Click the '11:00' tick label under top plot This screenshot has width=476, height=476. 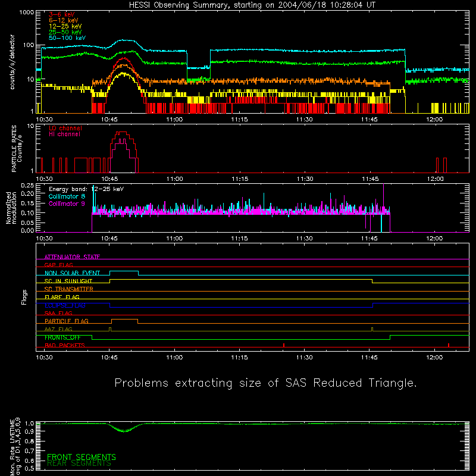click(x=174, y=120)
